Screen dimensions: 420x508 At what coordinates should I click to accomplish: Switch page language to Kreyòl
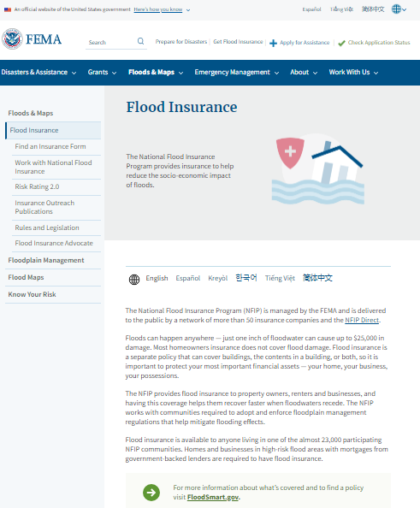218,278
